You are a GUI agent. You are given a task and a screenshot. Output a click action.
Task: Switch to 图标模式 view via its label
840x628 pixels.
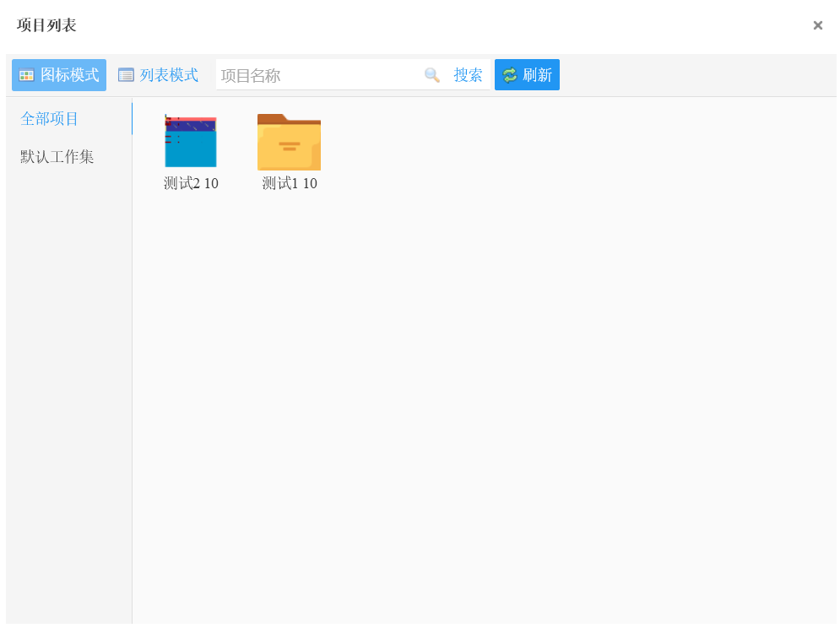click(x=70, y=75)
